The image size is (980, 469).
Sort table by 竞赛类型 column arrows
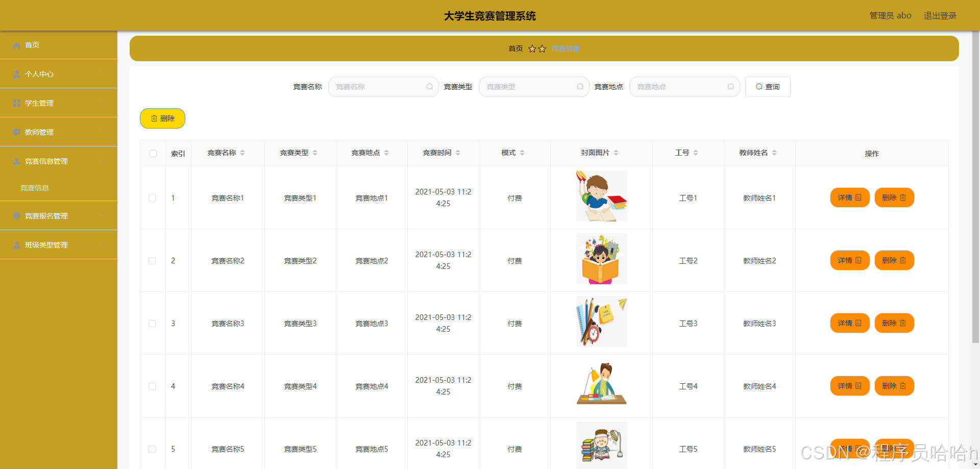point(315,153)
